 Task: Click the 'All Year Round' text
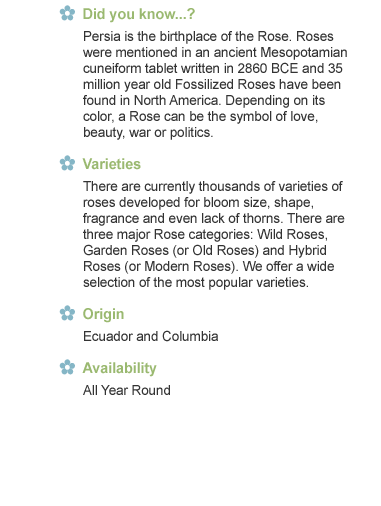pyautogui.click(x=127, y=390)
